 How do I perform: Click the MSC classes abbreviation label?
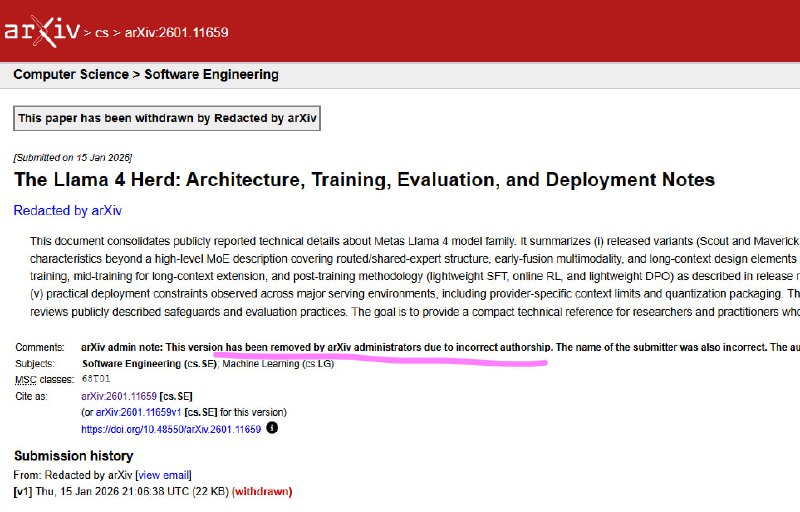coord(41,380)
